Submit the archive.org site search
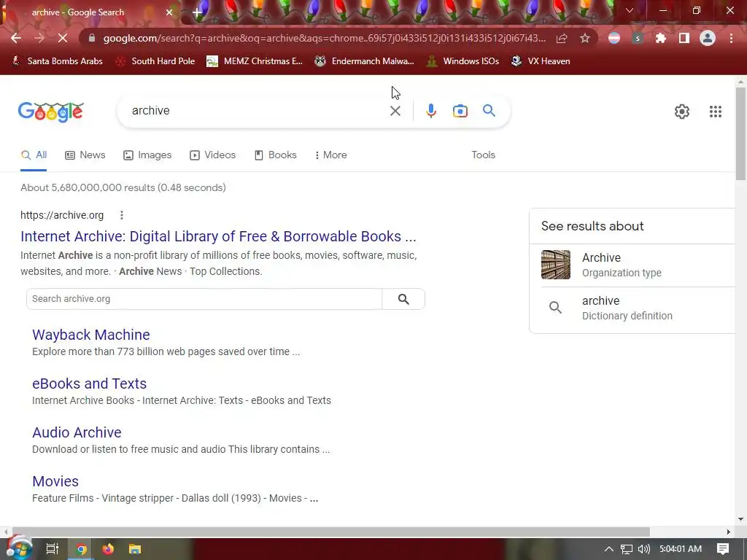747x560 pixels. pyautogui.click(x=403, y=298)
